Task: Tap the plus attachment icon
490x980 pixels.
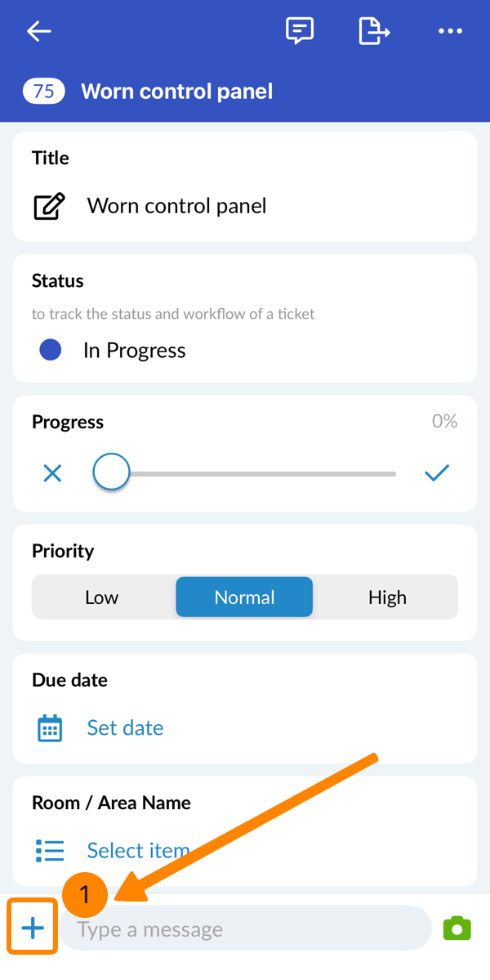Action: (x=33, y=928)
